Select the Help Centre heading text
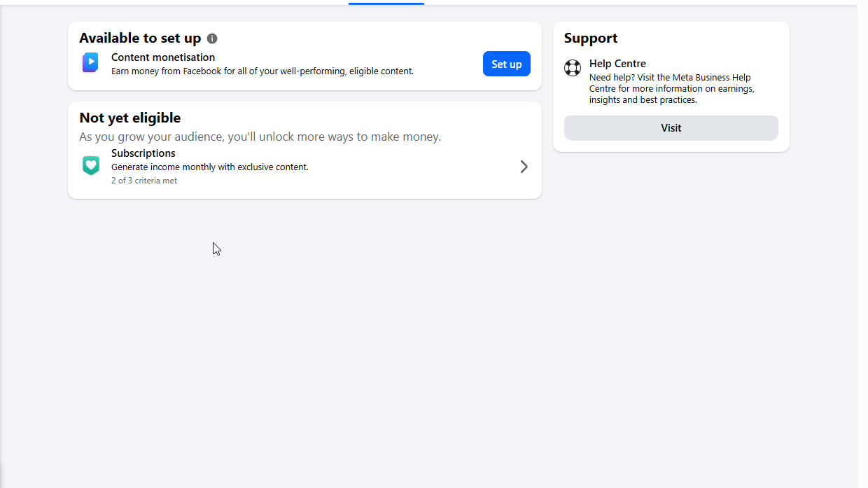The height and width of the screenshot is (488, 868). click(x=617, y=64)
